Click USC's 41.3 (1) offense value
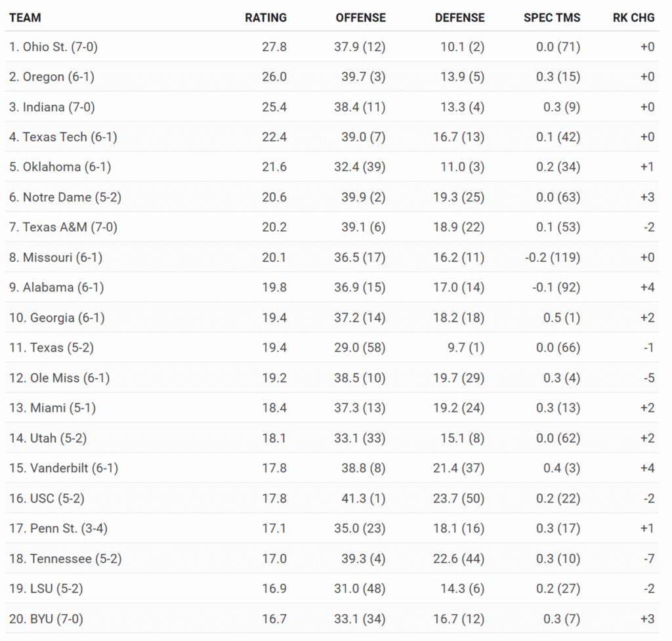This screenshot has height=641, width=672. [x=360, y=498]
